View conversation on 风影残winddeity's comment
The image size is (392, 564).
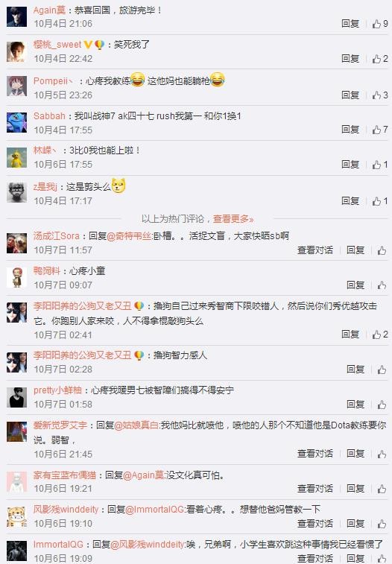pyautogui.click(x=315, y=523)
